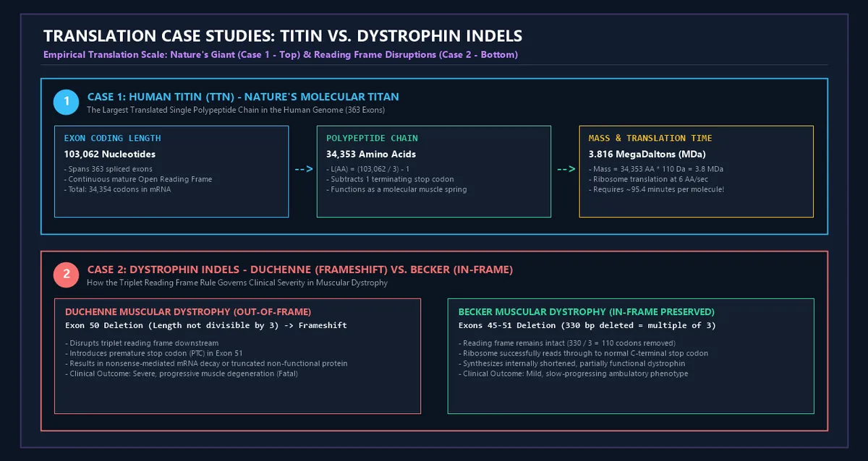
Task: Click 'Reading frame remains intact' line
Action: 566,342
